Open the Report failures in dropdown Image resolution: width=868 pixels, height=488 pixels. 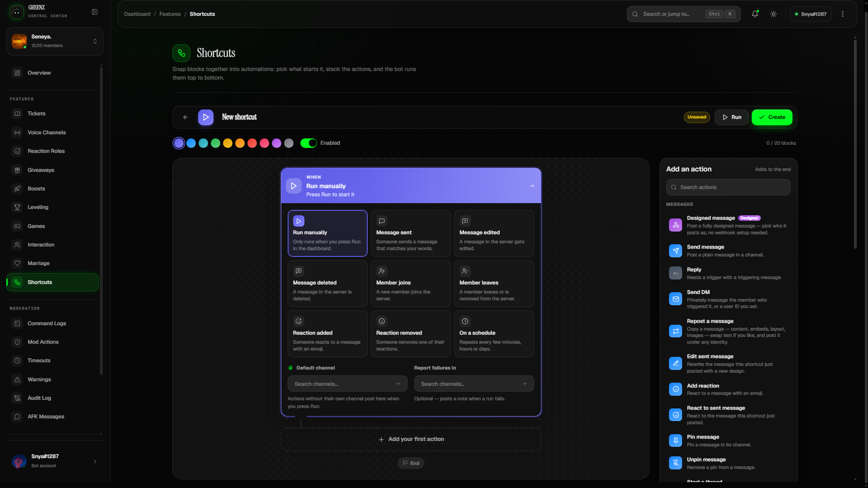coord(474,384)
